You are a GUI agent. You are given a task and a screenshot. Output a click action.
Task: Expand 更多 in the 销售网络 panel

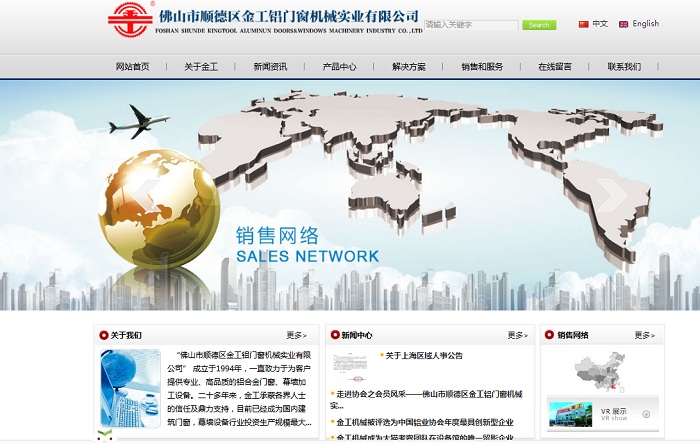point(644,335)
